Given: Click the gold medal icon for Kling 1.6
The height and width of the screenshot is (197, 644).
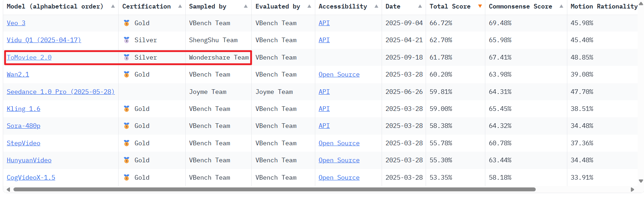Looking at the screenshot, I should point(126,109).
